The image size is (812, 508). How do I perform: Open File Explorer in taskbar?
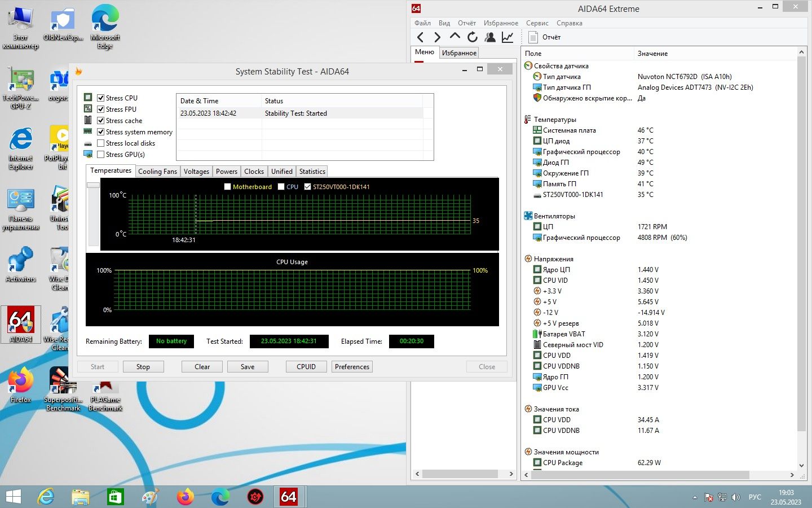point(81,497)
